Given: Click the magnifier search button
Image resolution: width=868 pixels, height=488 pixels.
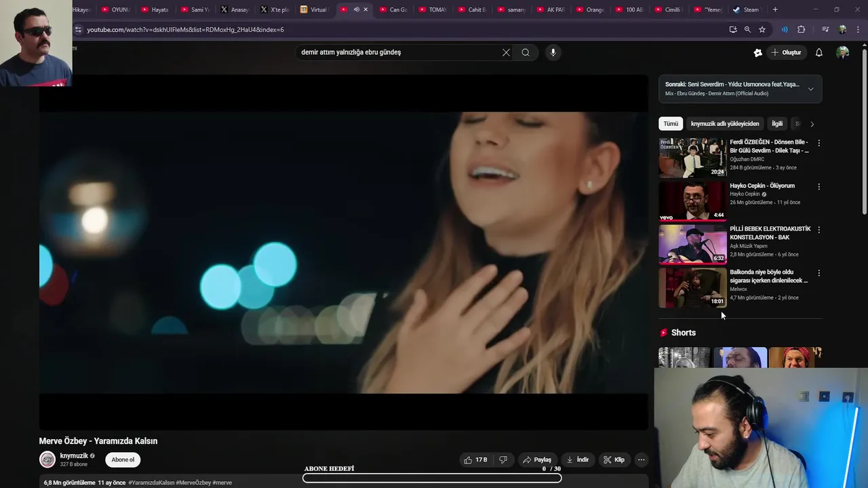Looking at the screenshot, I should tap(526, 52).
